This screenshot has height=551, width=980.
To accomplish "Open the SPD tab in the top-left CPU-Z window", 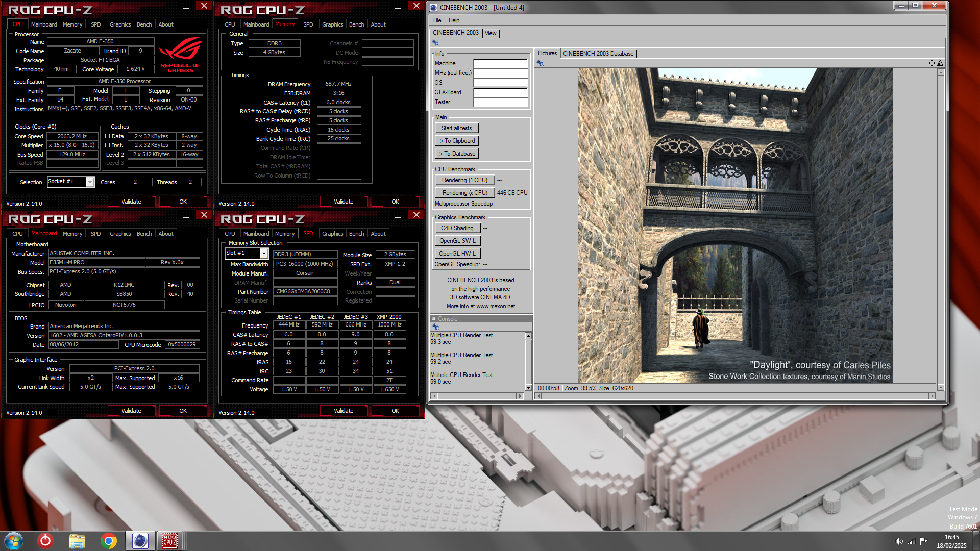I will [x=96, y=24].
